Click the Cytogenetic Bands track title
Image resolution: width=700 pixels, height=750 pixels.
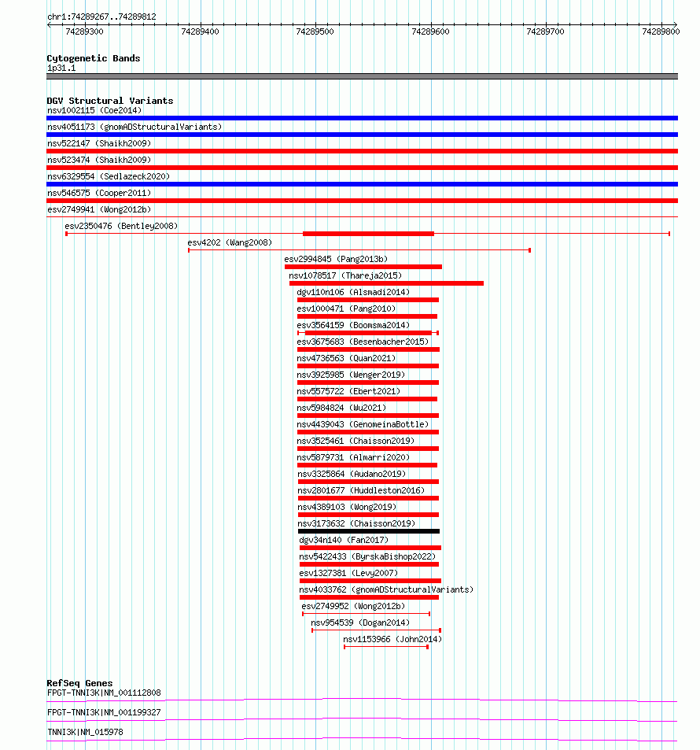click(94, 58)
